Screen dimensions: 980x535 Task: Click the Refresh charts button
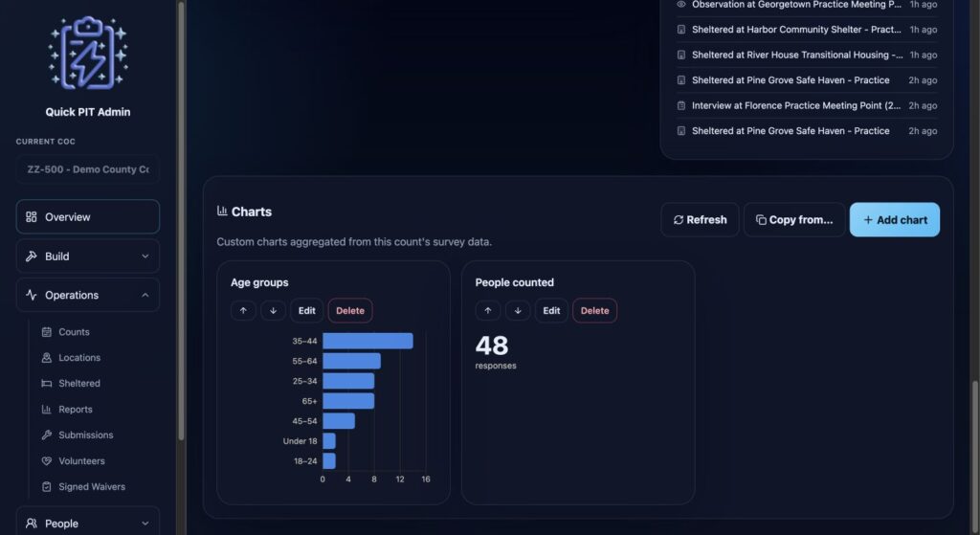click(x=700, y=220)
